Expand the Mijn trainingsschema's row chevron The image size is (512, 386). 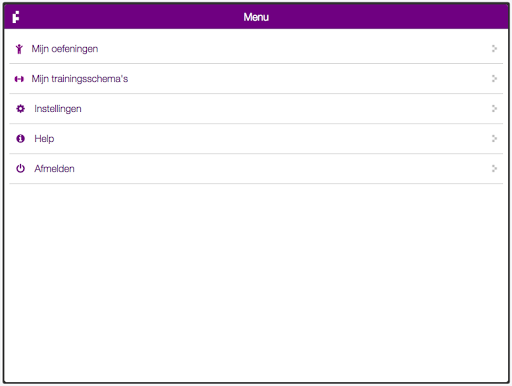pyautogui.click(x=494, y=79)
